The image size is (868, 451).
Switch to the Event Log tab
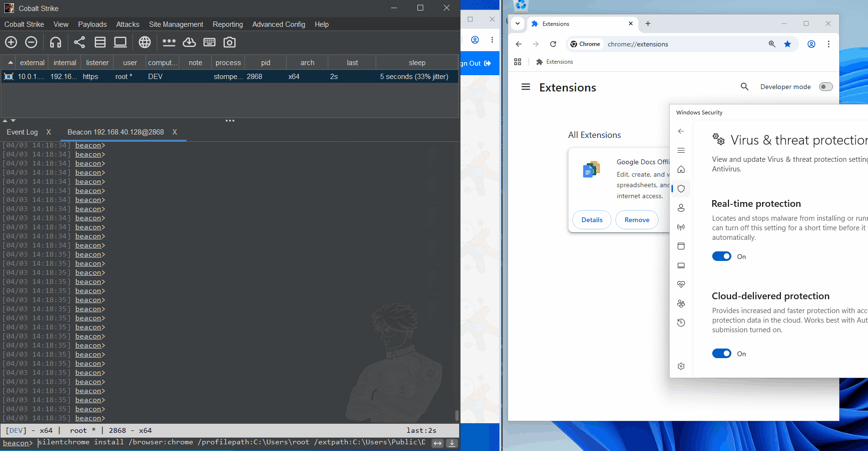pyautogui.click(x=22, y=132)
